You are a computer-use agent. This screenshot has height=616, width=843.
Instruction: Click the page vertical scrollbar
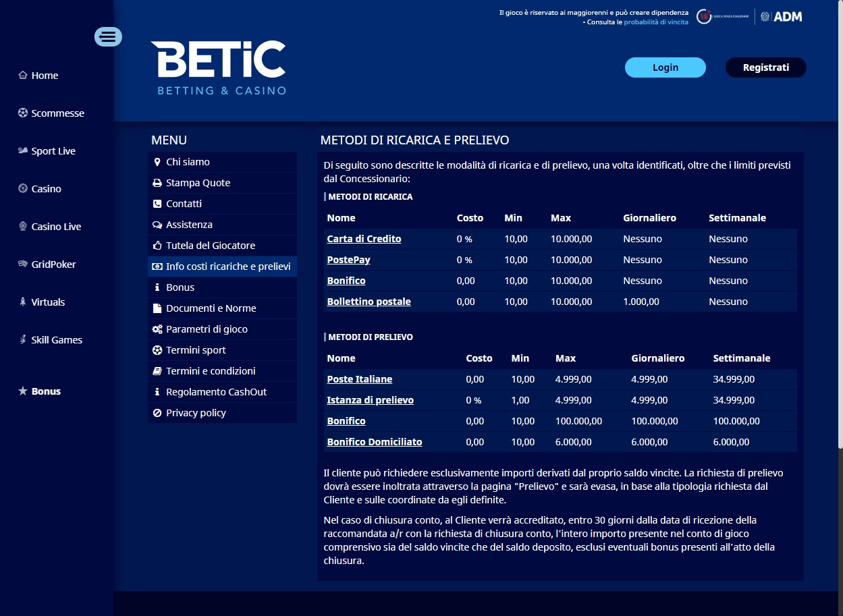tap(840, 223)
